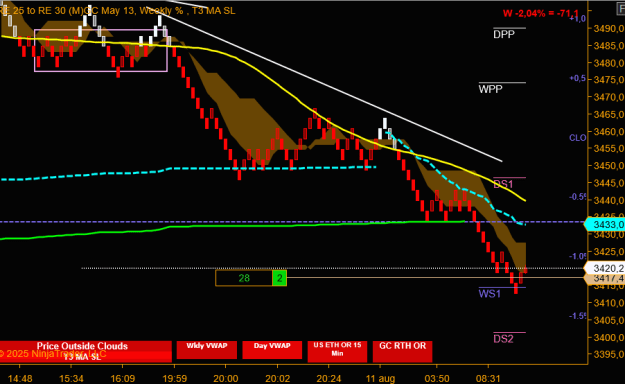
Task: Click the 16:09 time axis label
Action: (x=122, y=378)
